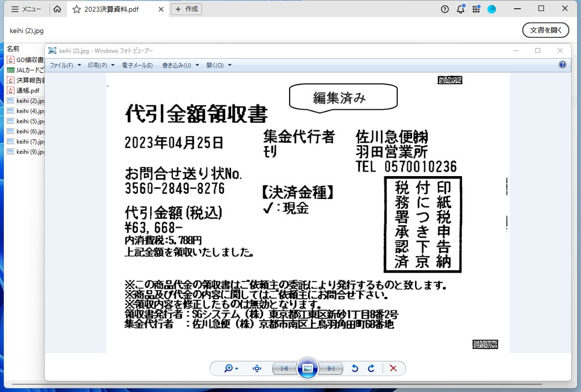Click the home icon in the top bar
The image size is (581, 392).
tap(57, 9)
